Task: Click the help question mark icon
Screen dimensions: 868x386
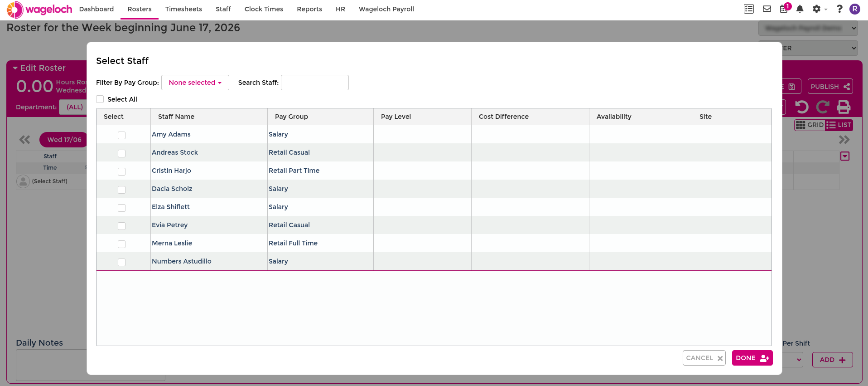Action: pyautogui.click(x=839, y=9)
